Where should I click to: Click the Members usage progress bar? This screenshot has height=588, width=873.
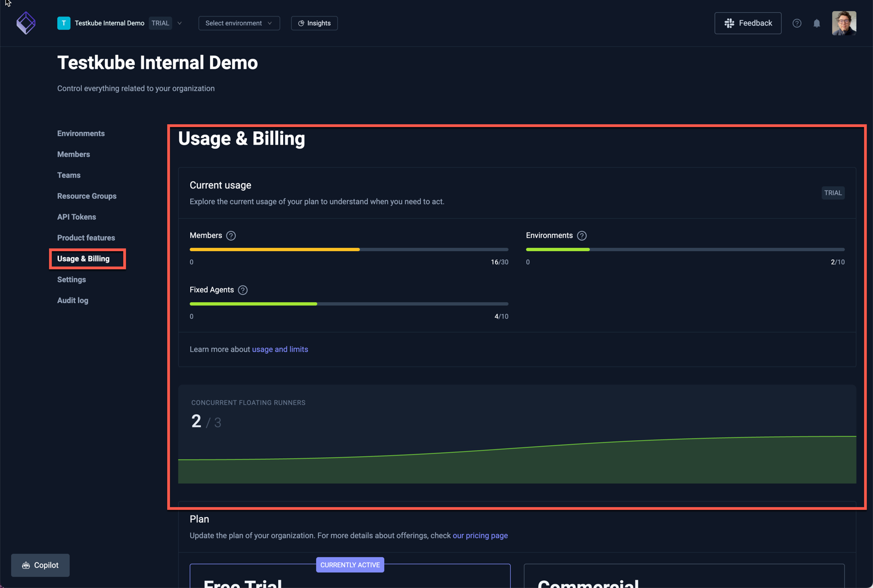(349, 249)
